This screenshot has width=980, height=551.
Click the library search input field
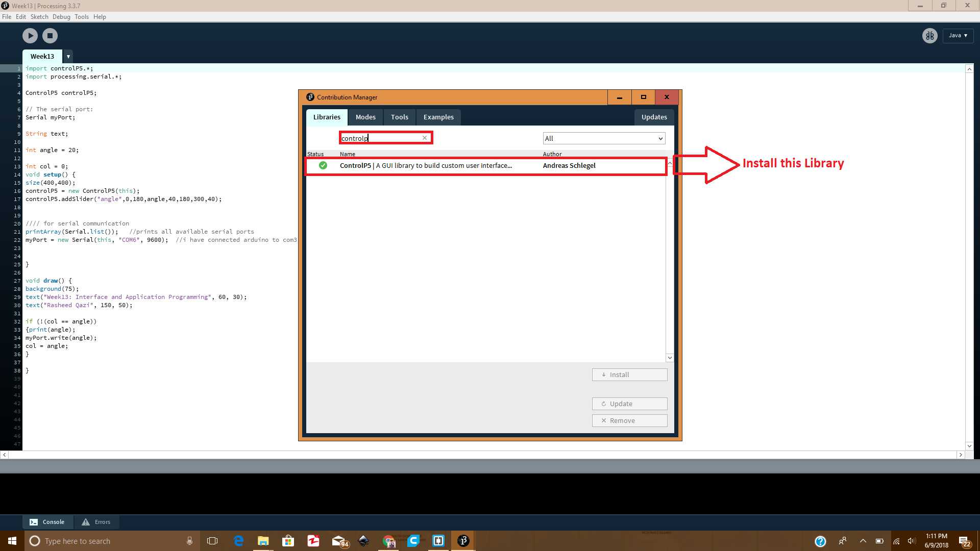380,138
